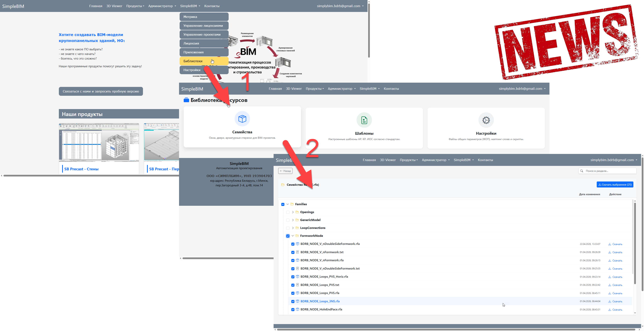Expand the GenericModel folder

coord(293,220)
